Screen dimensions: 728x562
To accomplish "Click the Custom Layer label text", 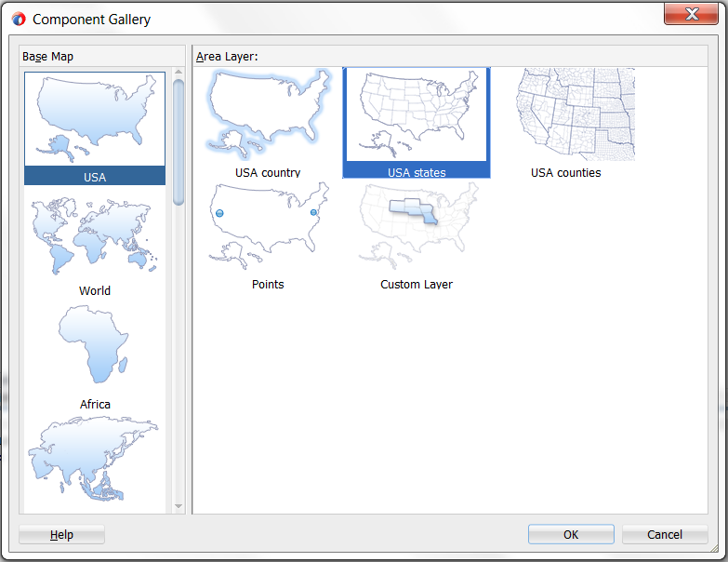I will [x=417, y=284].
